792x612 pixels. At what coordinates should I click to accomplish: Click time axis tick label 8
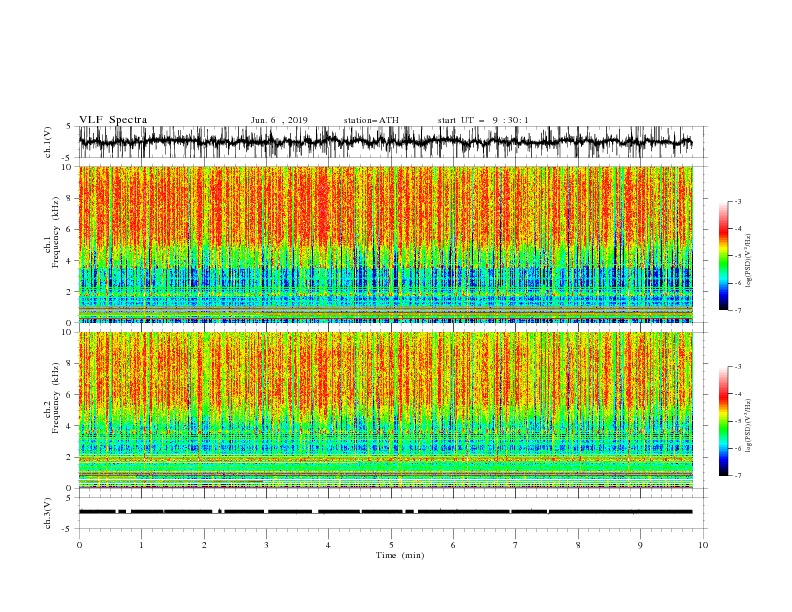tap(578, 545)
